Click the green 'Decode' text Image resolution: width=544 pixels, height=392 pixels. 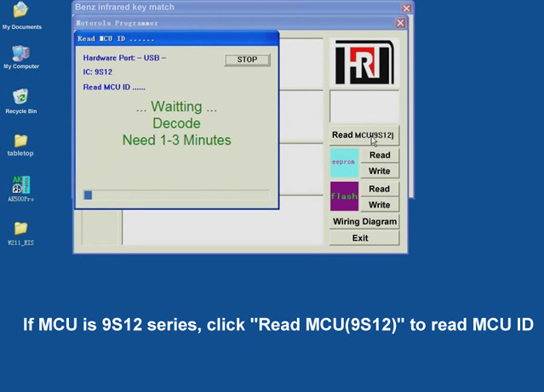[176, 123]
